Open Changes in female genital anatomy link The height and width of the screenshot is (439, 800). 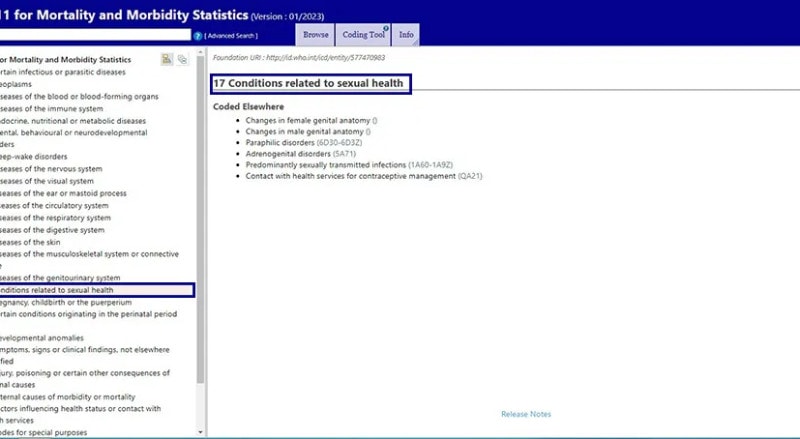(x=305, y=120)
